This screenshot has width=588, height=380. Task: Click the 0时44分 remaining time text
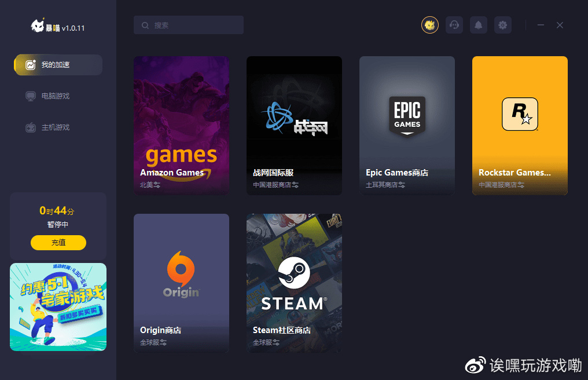[x=57, y=211]
